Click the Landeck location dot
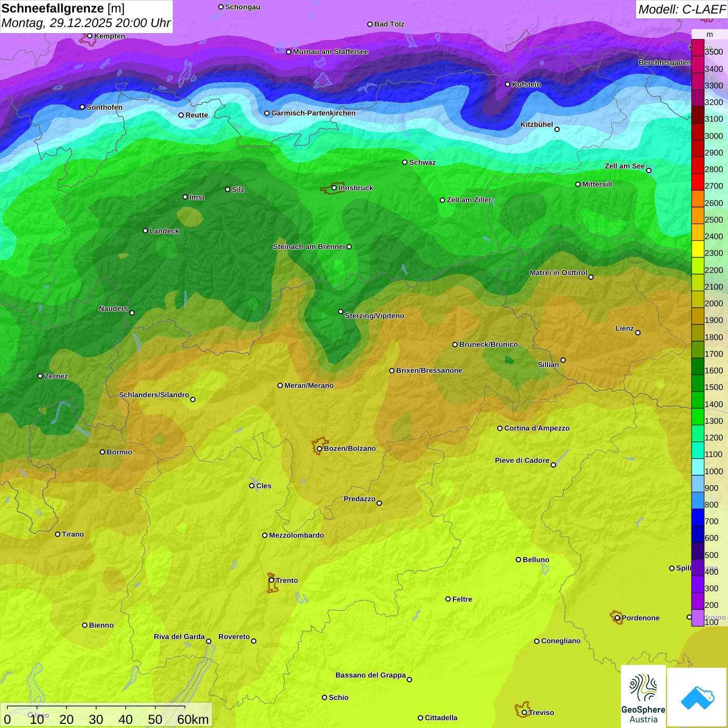The image size is (728, 728). pos(145,231)
